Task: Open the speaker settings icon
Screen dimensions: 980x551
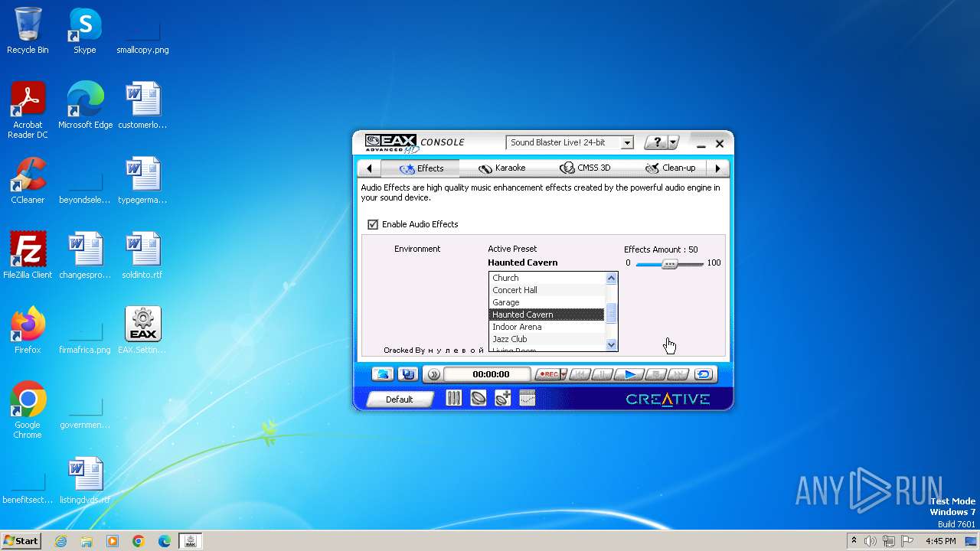Action: coord(479,398)
